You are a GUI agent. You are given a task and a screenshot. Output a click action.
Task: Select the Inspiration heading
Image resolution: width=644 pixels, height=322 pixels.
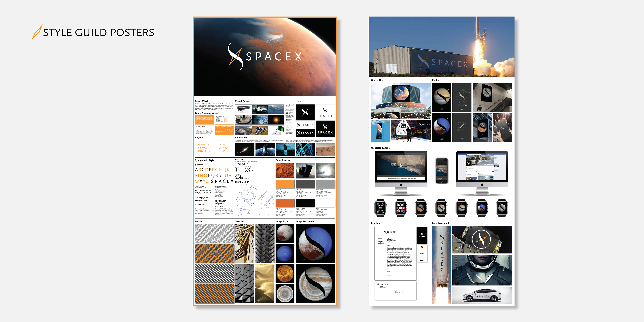point(241,138)
